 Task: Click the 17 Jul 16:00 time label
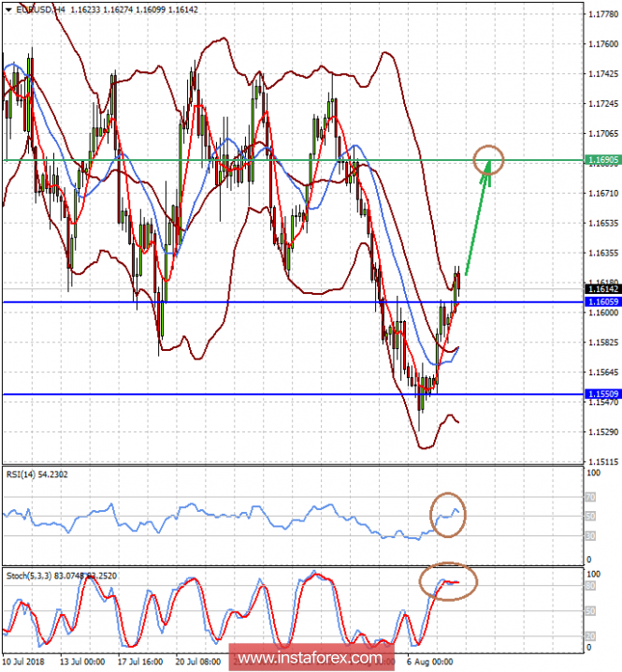pos(140,662)
